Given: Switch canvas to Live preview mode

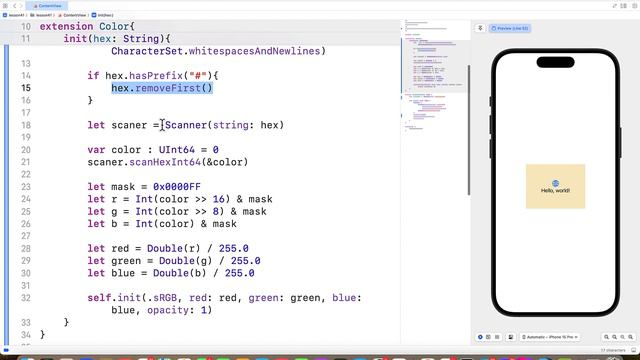Looking at the screenshot, I should (x=480, y=337).
